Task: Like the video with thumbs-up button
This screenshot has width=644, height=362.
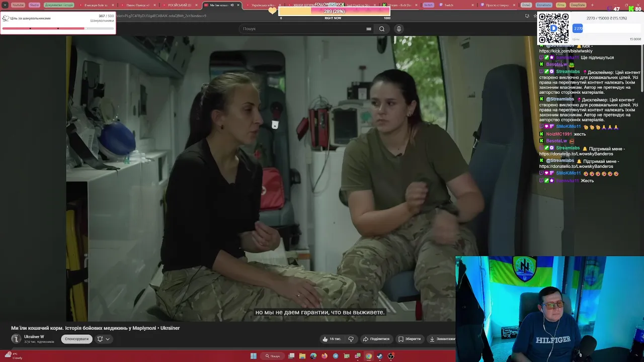Action: click(x=332, y=339)
